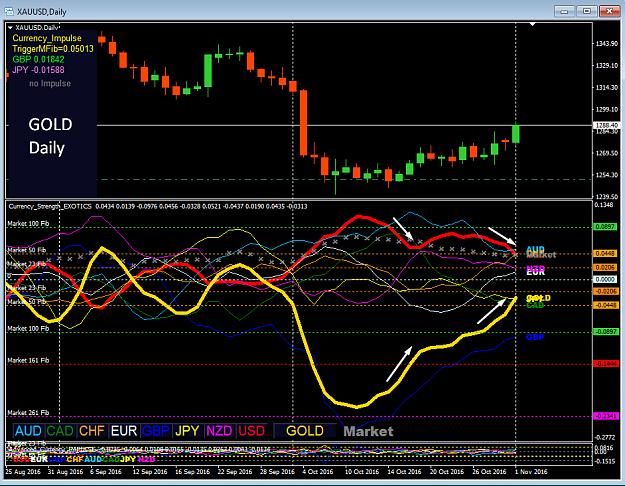Click the 25 Aug 2016 date label
625x486 pixels.
pyautogui.click(x=23, y=472)
